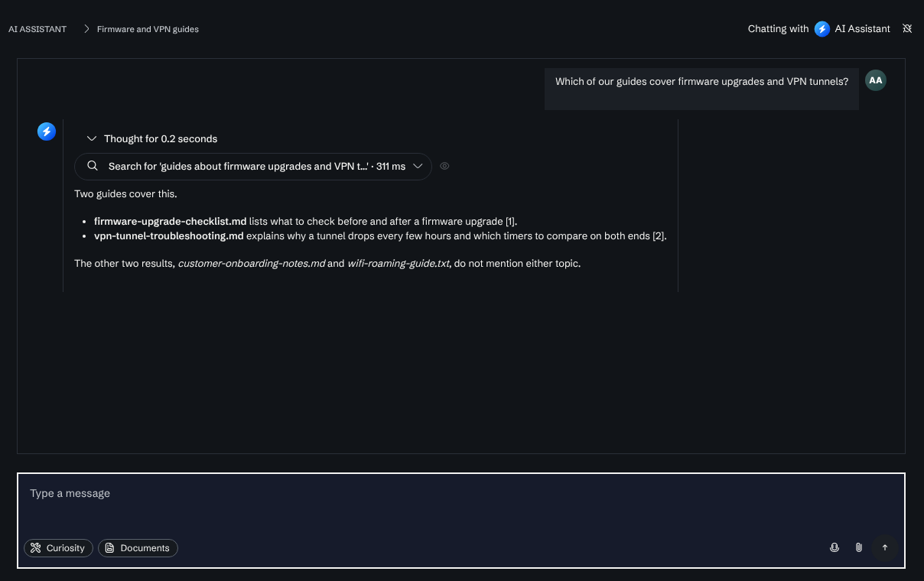The height and width of the screenshot is (581, 924).
Task: Click the send message arrow button
Action: pyautogui.click(x=885, y=547)
